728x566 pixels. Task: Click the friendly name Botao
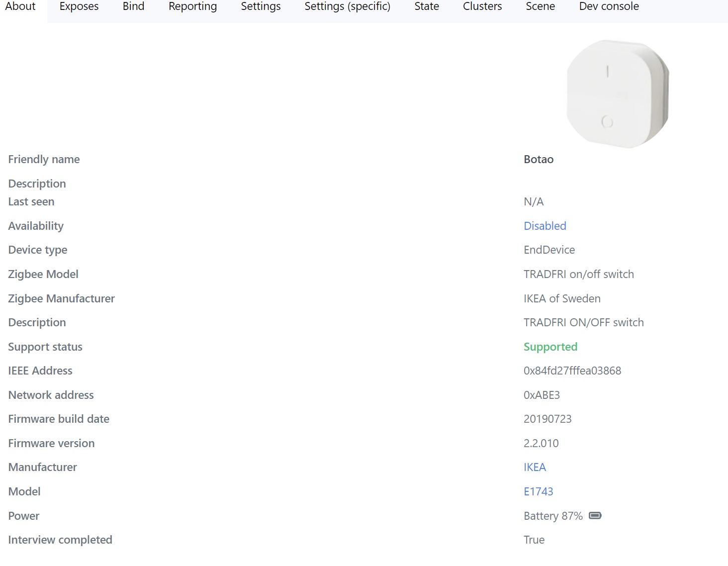coord(538,159)
